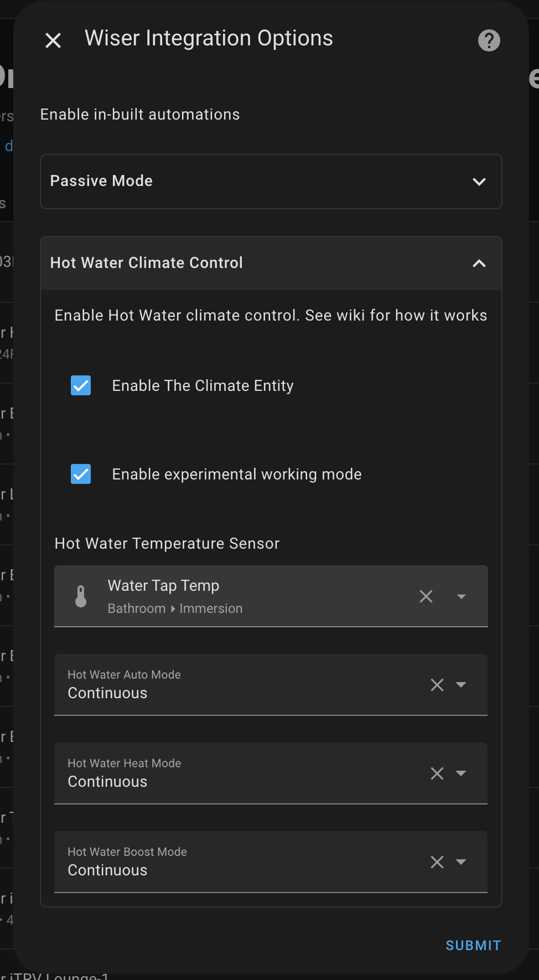Image resolution: width=539 pixels, height=980 pixels.
Task: Click the Passive Mode chevron icon
Action: [479, 182]
